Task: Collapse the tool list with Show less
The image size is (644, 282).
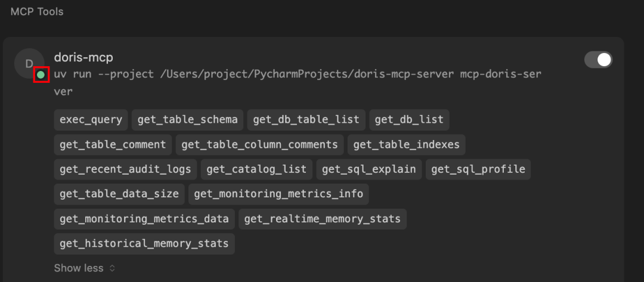Action: tap(79, 268)
